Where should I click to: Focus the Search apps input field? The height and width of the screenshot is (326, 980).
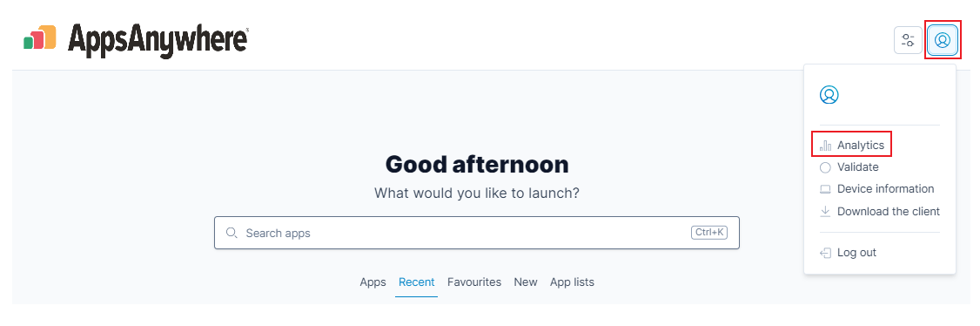477,233
